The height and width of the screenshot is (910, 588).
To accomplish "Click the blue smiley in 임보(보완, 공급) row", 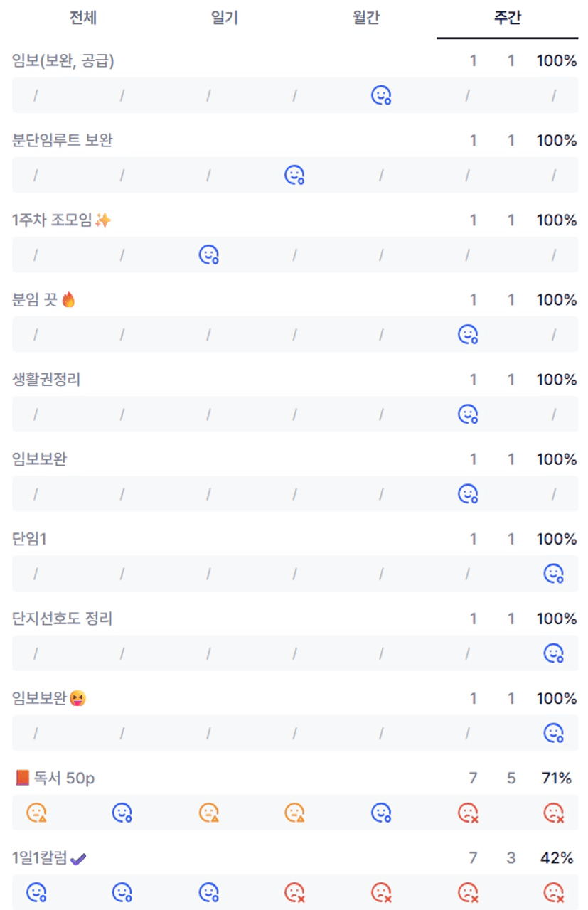I will (x=381, y=95).
